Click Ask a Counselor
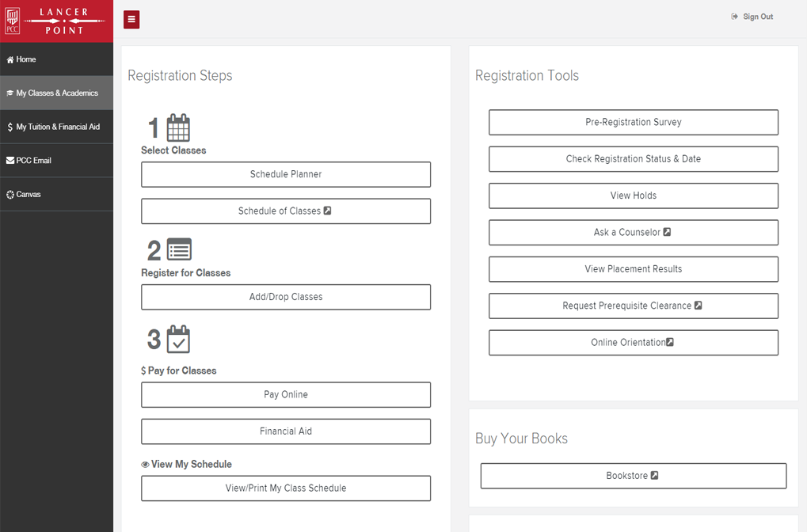This screenshot has width=807, height=532. [x=634, y=233]
